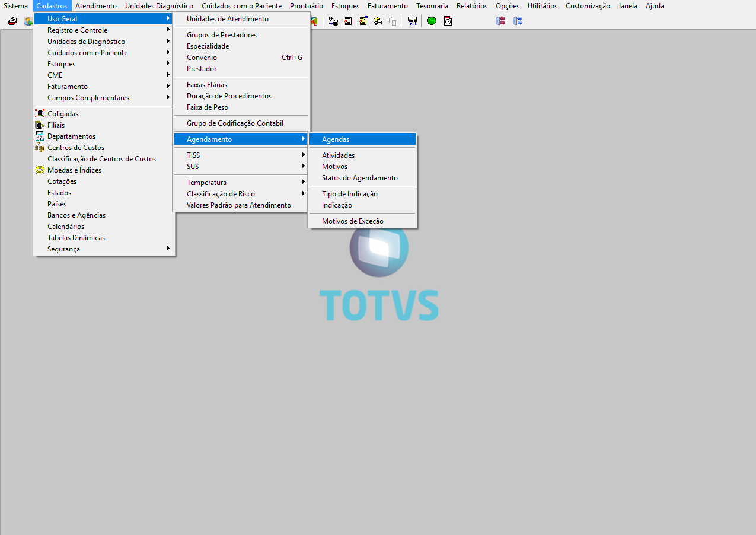Expand the Faturamento submenu in Cadastros
This screenshot has height=535, width=756.
coord(104,87)
